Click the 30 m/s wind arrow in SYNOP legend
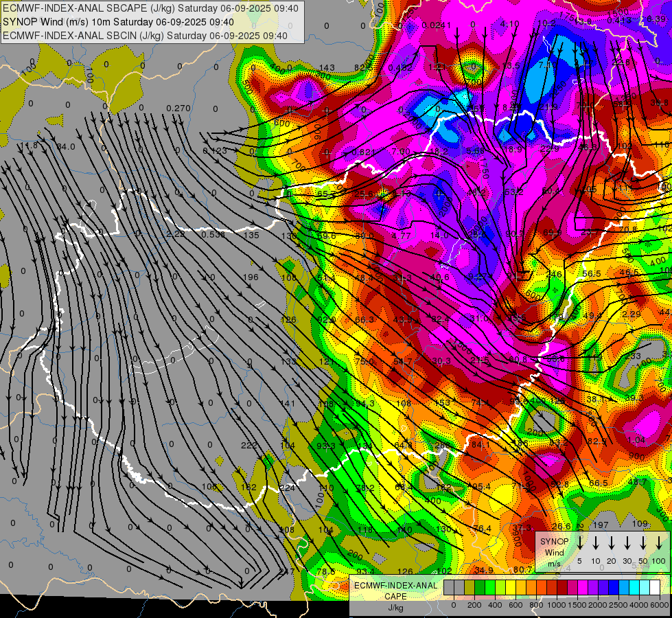The height and width of the screenshot is (618, 672). [x=627, y=543]
